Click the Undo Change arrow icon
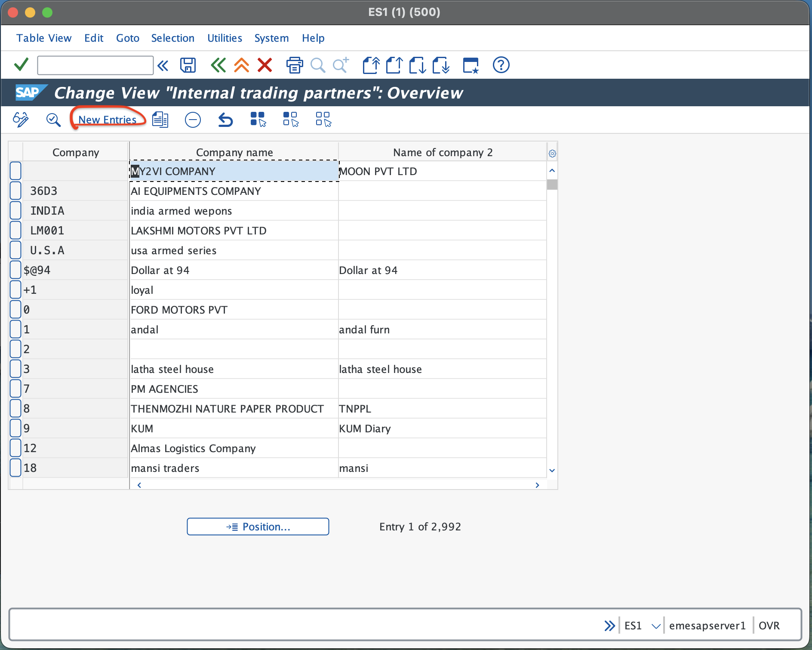The image size is (812, 650). (x=225, y=120)
